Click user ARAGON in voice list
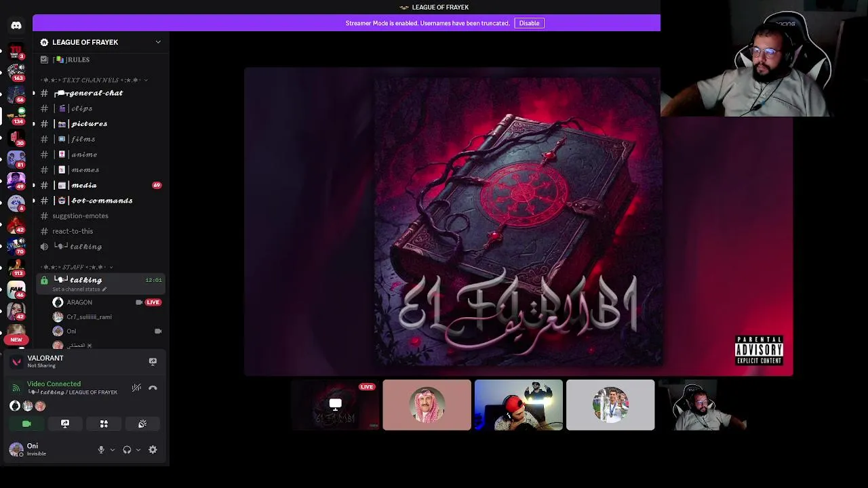Image resolution: width=868 pixels, height=488 pixels. (79, 302)
